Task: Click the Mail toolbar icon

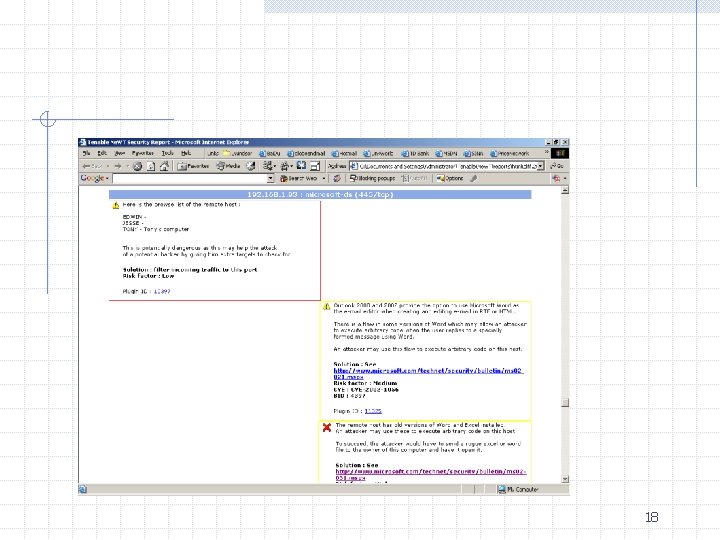Action: click(267, 166)
